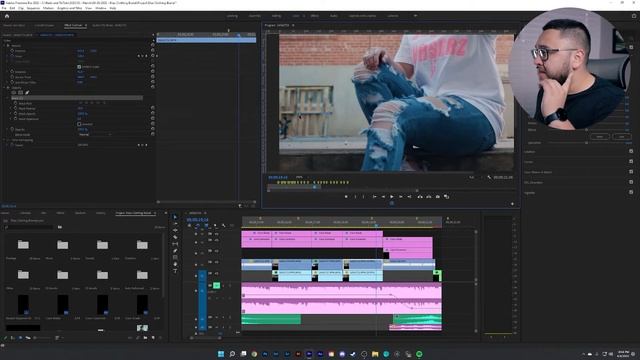Open the Window menu
Screen dimensions: 640x360
pos(100,8)
